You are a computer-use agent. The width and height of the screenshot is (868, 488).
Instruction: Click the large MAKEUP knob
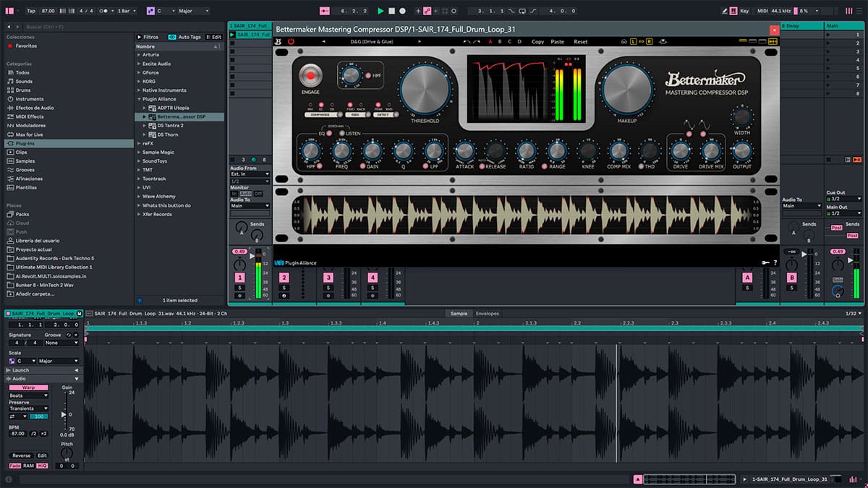click(626, 89)
